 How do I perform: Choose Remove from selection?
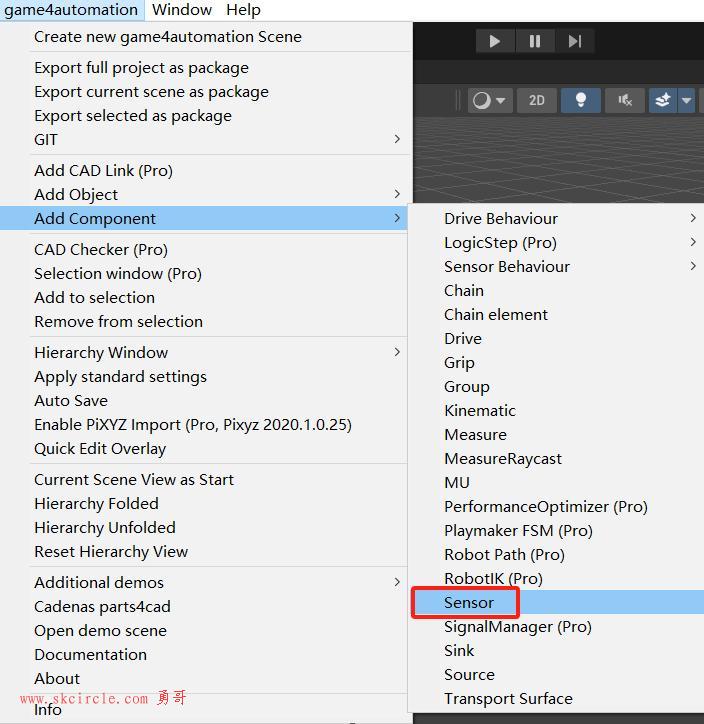pos(204,322)
